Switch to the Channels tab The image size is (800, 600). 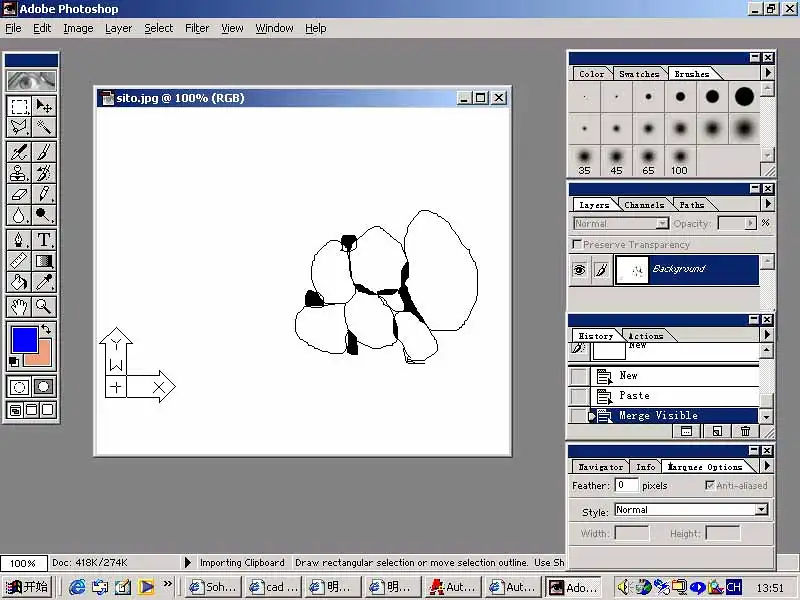pyautogui.click(x=643, y=205)
